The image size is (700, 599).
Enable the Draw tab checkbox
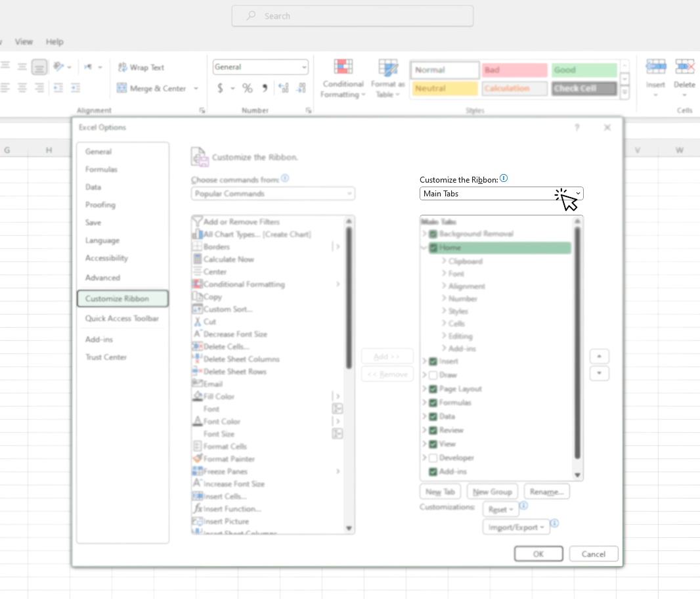[433, 375]
